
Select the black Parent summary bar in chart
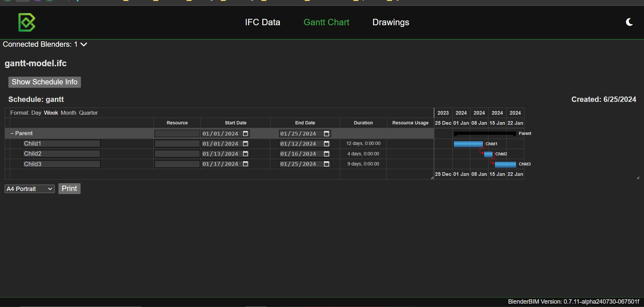485,133
